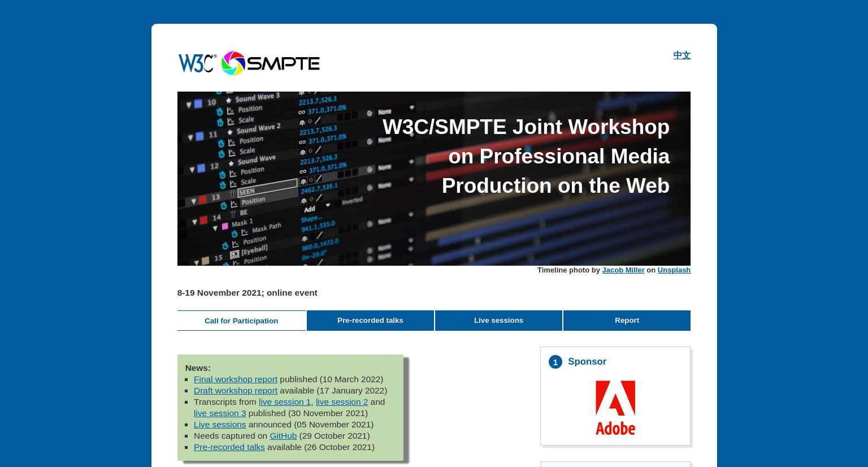Viewport: 868px width, 467px height.
Task: Open the Final workshop report link
Action: 236,379
